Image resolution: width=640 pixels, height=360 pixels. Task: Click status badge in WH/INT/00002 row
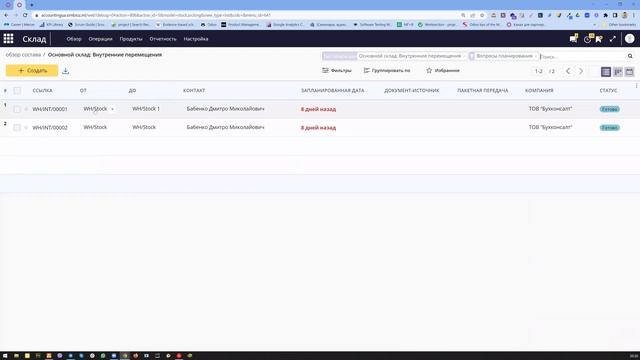(x=609, y=128)
